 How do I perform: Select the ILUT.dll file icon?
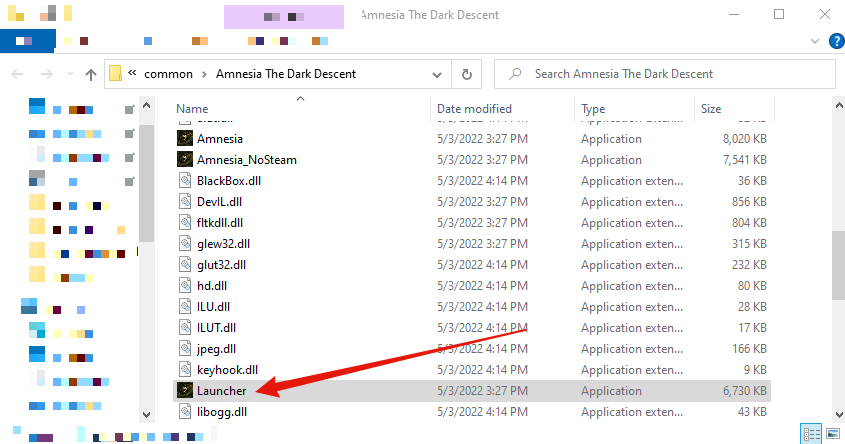point(185,328)
